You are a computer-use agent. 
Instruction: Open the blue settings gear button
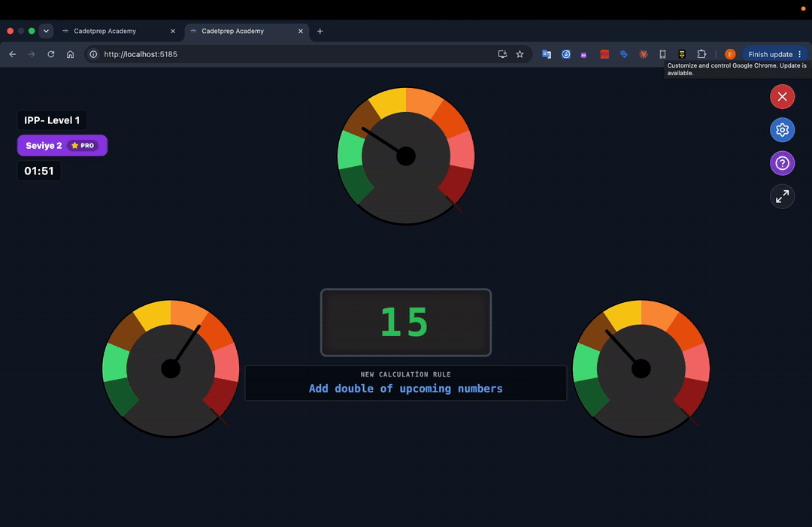[x=782, y=130]
